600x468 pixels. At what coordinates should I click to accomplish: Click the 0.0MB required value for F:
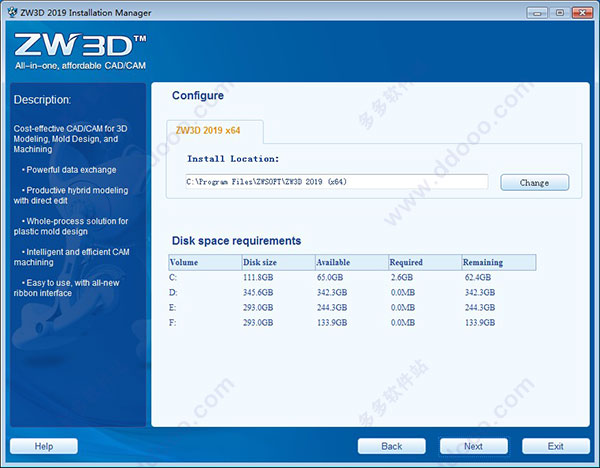(403, 323)
